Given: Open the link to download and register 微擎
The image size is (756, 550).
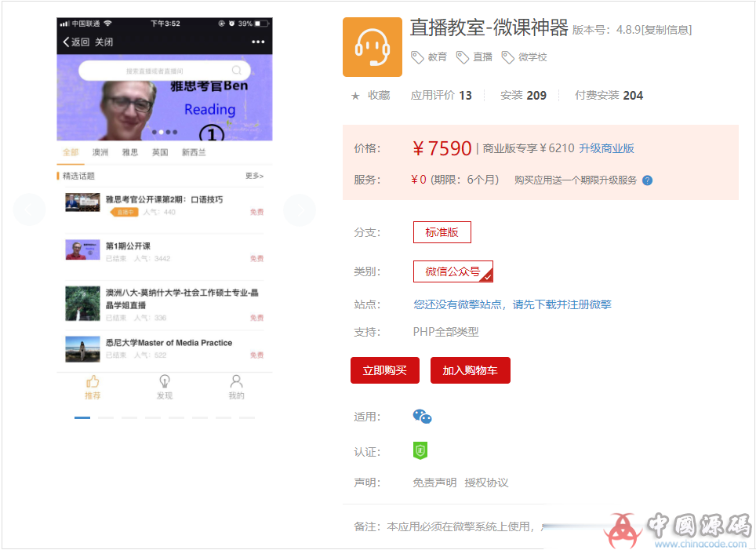Looking at the screenshot, I should [512, 305].
